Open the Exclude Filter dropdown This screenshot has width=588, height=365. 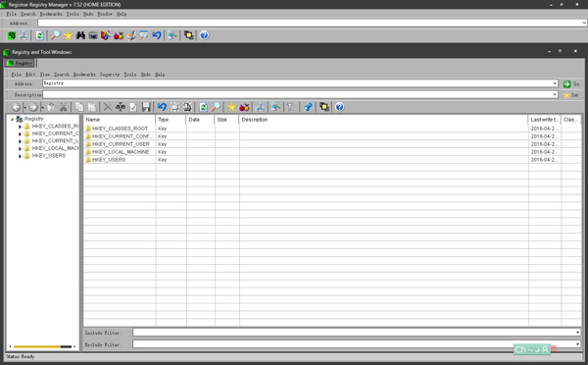point(577,344)
